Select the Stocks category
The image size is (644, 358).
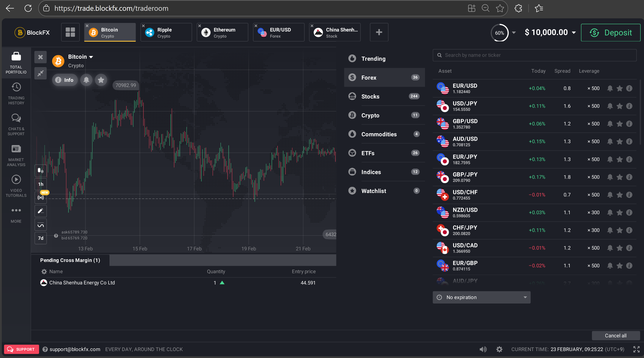tap(384, 96)
